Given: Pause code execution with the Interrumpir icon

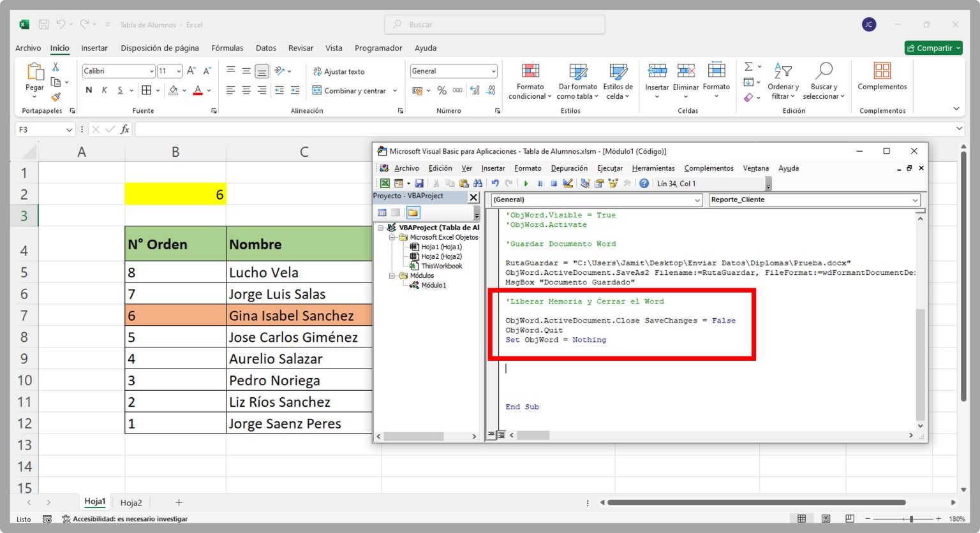Looking at the screenshot, I should pyautogui.click(x=540, y=183).
